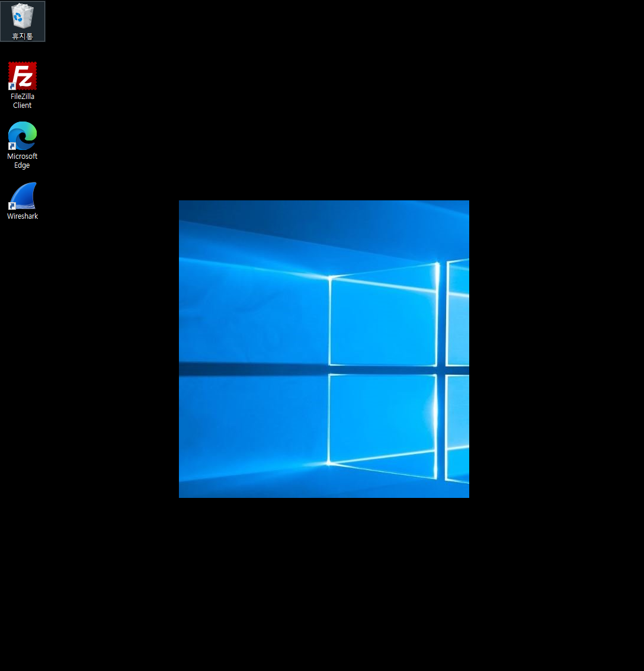Click the Microsoft Edge label text

(x=23, y=161)
